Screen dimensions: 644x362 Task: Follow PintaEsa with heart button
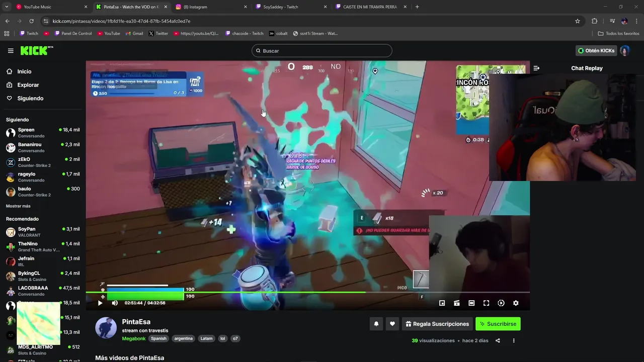tap(392, 324)
